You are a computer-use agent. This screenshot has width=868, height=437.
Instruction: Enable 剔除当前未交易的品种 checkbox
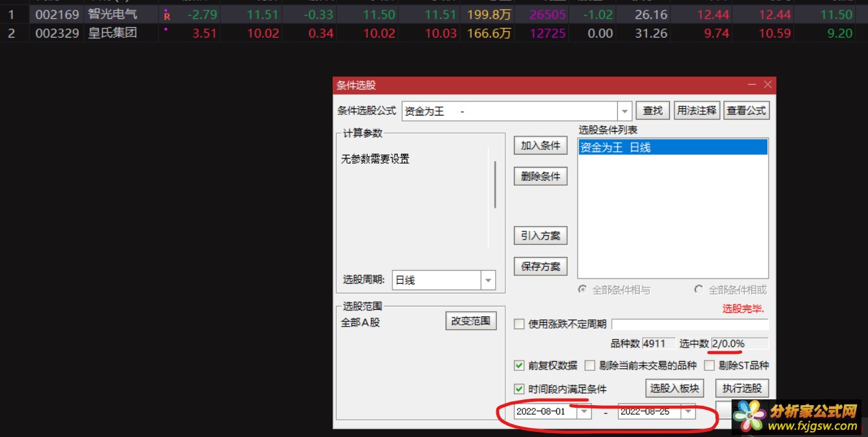click(x=590, y=366)
